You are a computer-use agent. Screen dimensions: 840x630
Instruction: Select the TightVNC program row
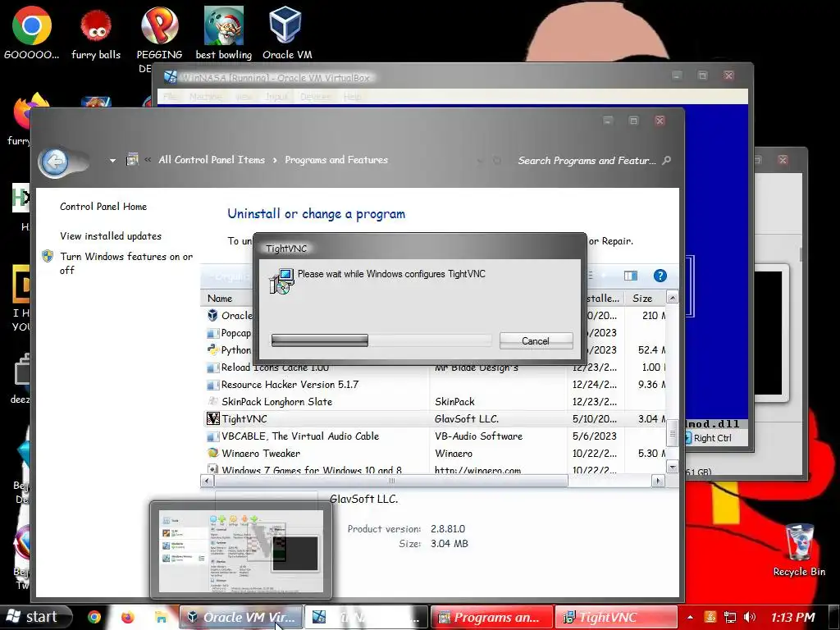[435, 418]
